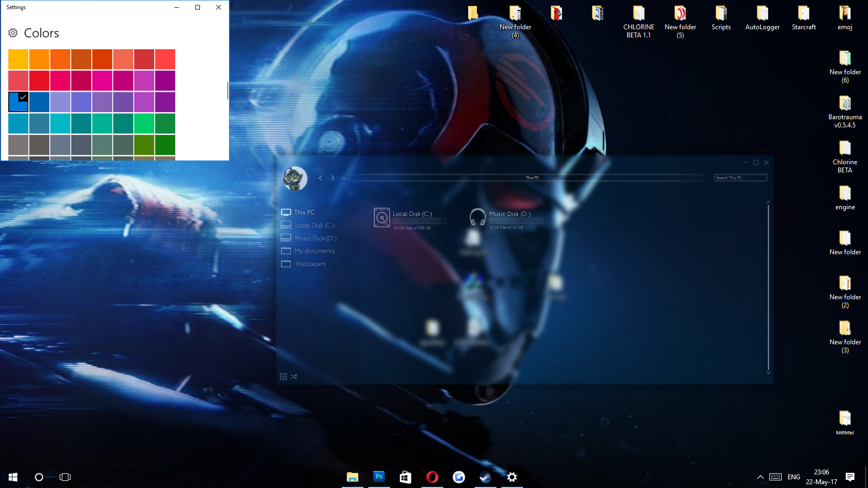
Task: Choose the olive green accent swatch
Action: tap(144, 145)
